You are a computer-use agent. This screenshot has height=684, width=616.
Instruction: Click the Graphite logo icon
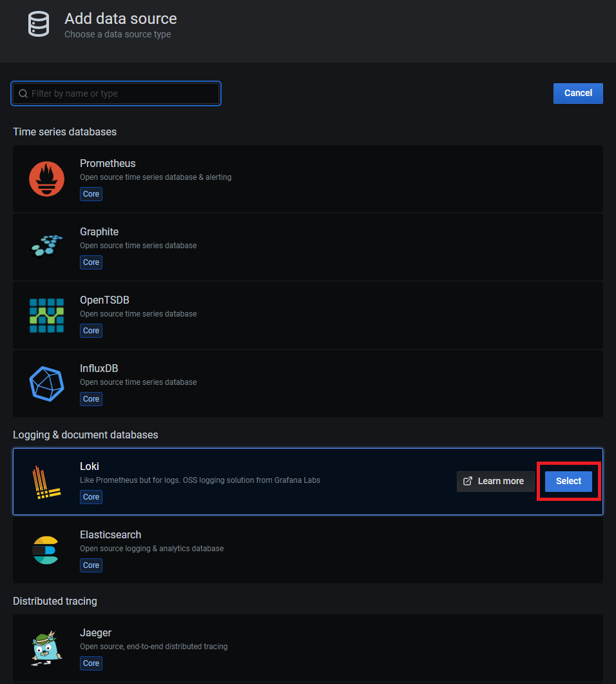(x=46, y=246)
